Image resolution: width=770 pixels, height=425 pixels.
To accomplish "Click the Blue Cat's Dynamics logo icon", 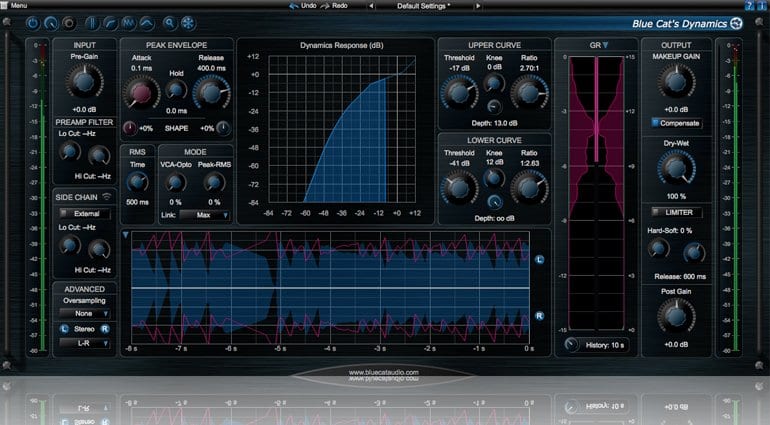I will [x=736, y=23].
